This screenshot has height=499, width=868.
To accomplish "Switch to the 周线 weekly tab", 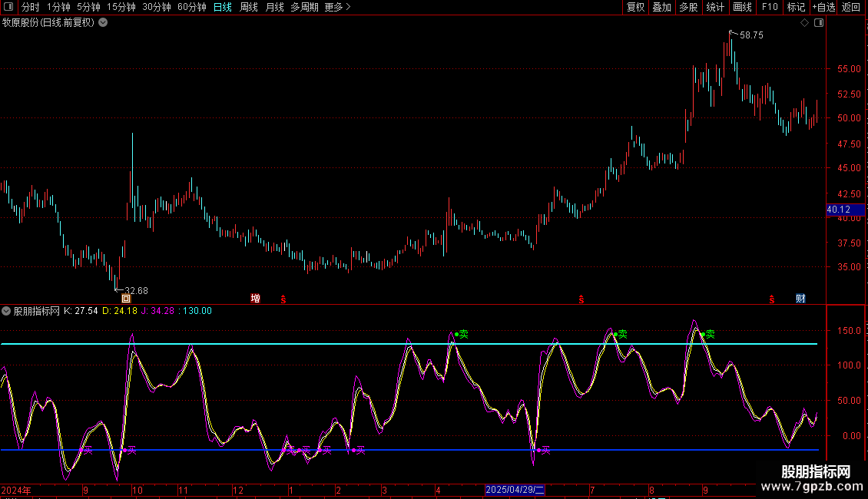I will [249, 8].
